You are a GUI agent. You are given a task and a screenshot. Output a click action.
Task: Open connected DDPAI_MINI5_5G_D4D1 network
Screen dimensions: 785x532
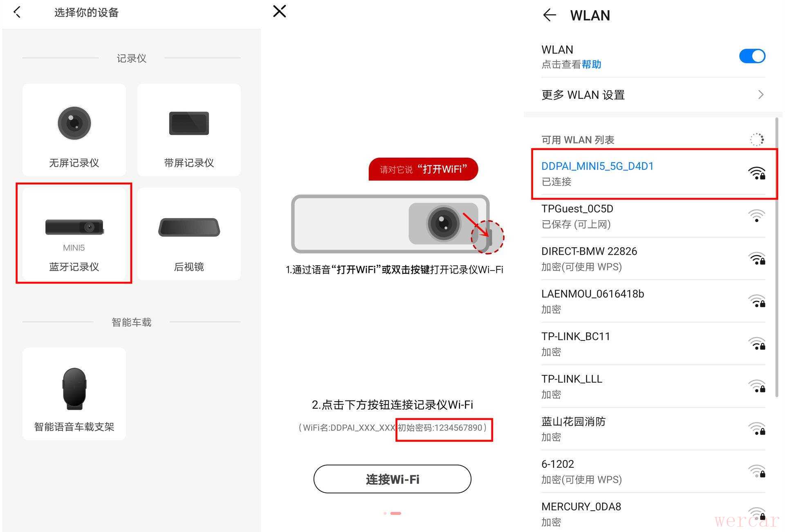click(653, 174)
